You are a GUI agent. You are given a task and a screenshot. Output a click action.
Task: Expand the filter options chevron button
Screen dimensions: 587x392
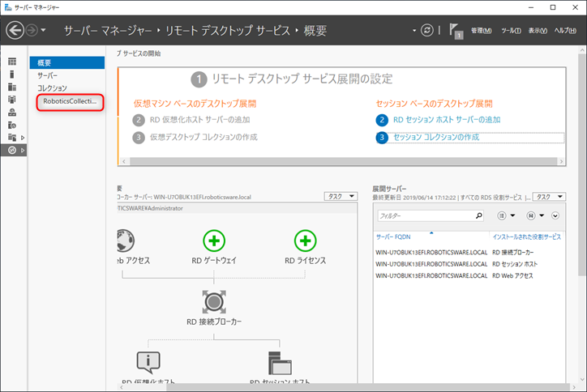coord(555,216)
